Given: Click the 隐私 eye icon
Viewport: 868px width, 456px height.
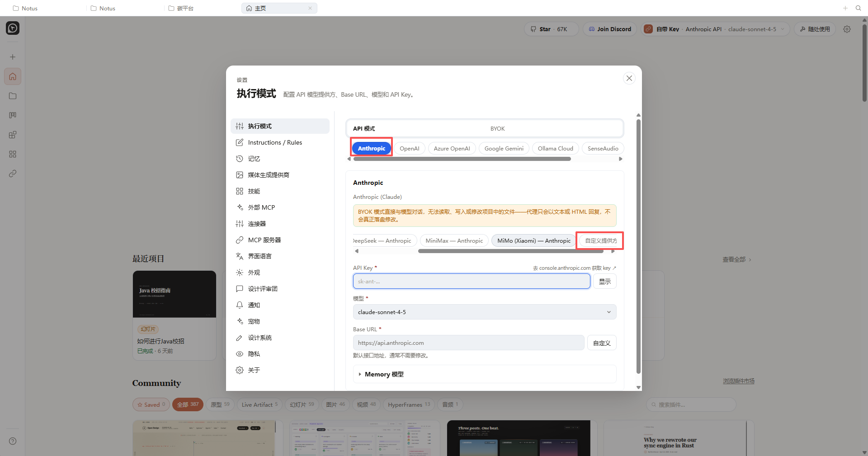Looking at the screenshot, I should coord(240,354).
